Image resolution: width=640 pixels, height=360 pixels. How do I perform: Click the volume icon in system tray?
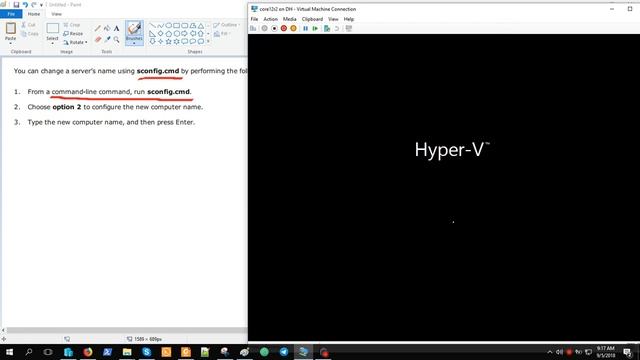pos(560,352)
